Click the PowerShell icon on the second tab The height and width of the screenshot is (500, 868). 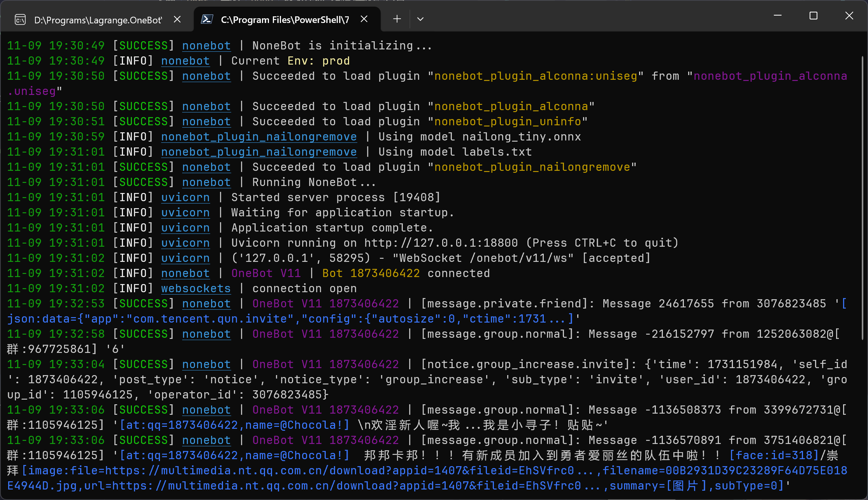click(207, 19)
